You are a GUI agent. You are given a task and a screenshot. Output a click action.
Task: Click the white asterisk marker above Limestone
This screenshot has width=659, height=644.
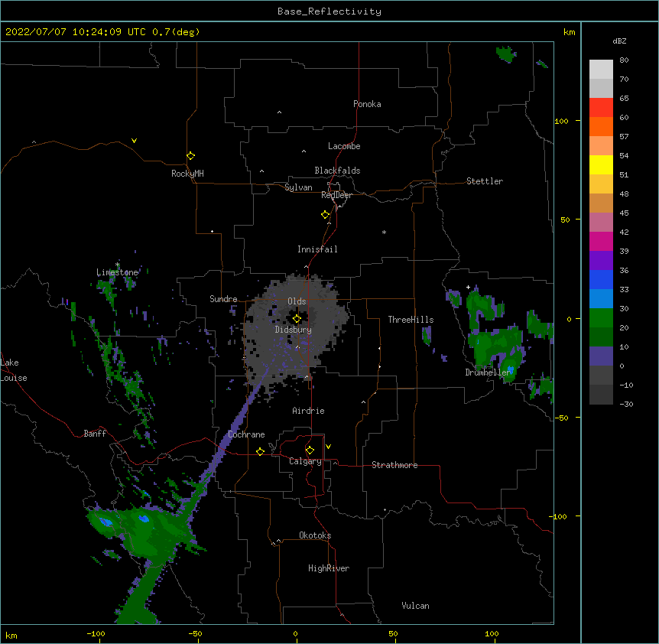click(118, 265)
